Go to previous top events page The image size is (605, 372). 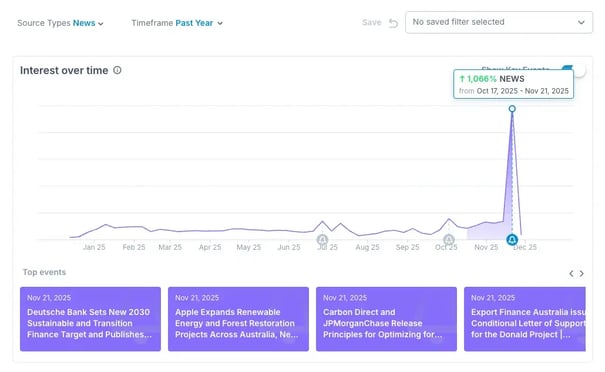coord(571,274)
